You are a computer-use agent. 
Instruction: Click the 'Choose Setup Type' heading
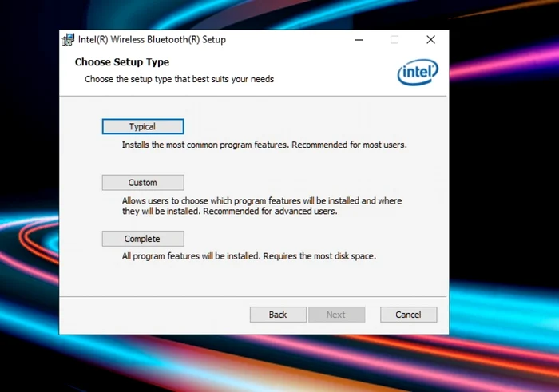tap(122, 62)
